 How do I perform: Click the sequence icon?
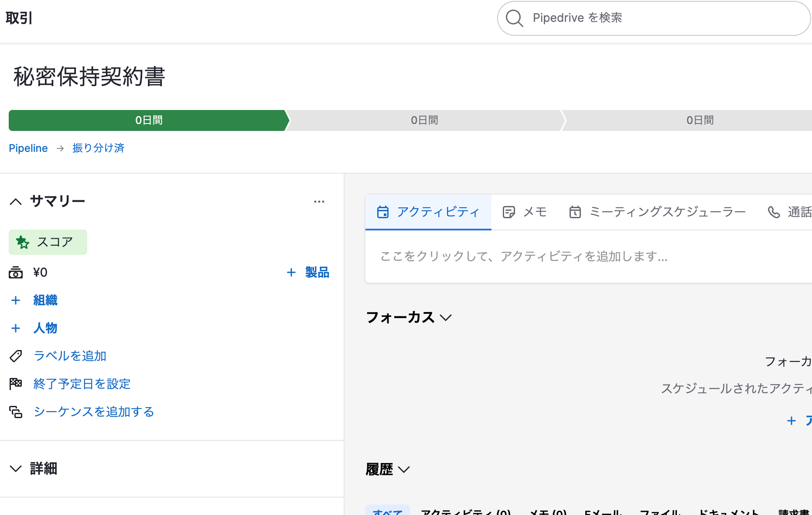16,412
